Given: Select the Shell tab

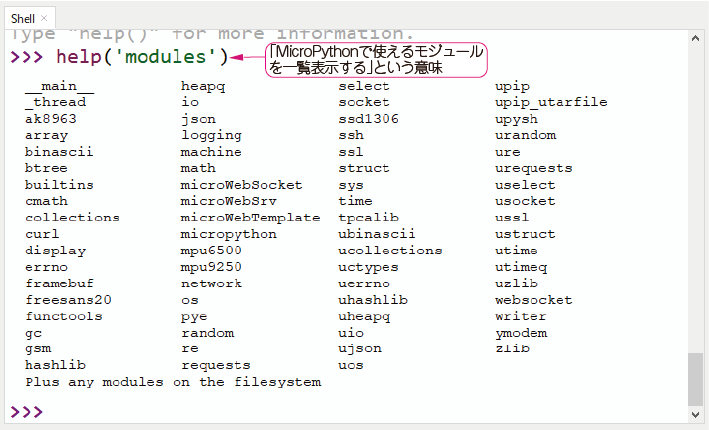Looking at the screenshot, I should coord(23,18).
